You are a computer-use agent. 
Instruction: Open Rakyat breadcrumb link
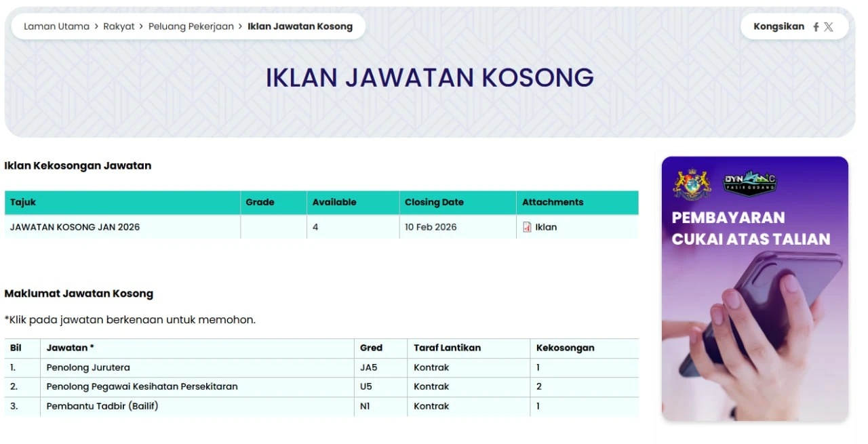(x=119, y=26)
